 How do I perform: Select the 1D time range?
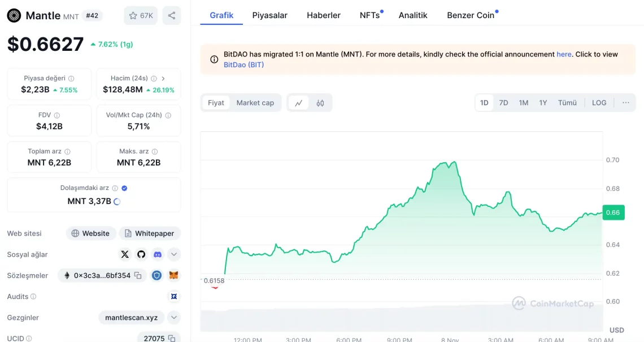(484, 103)
